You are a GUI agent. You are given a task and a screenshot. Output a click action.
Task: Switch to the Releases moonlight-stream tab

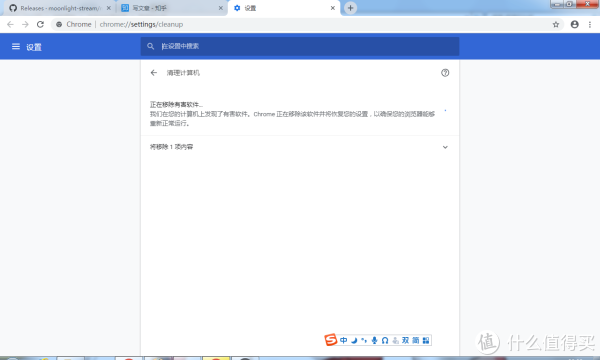tap(60, 8)
